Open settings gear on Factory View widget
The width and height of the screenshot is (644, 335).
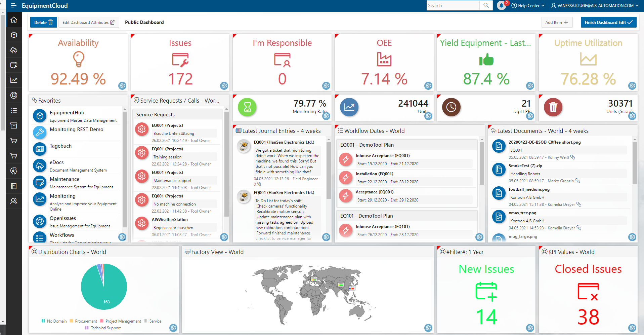(x=428, y=328)
